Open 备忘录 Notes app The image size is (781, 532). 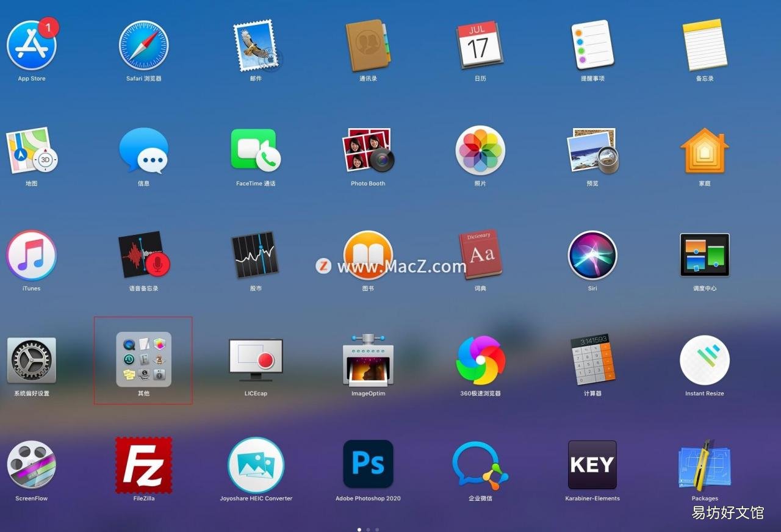[705, 45]
